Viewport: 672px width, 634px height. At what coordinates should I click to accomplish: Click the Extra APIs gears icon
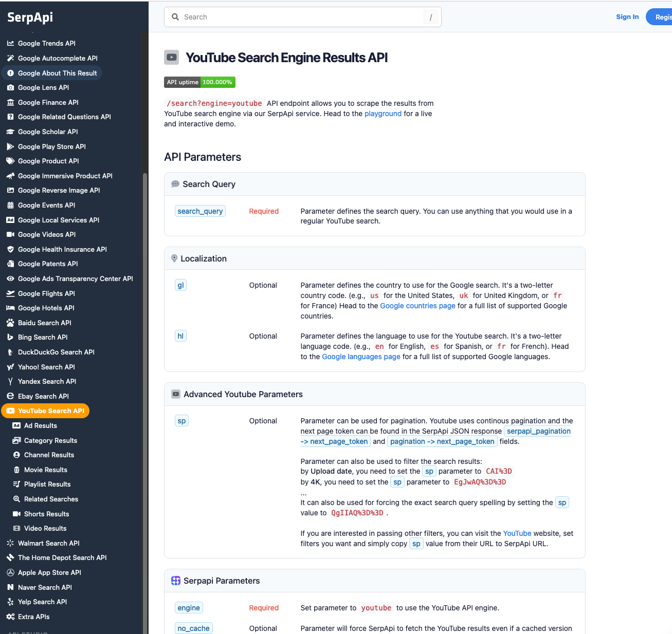coord(10,617)
